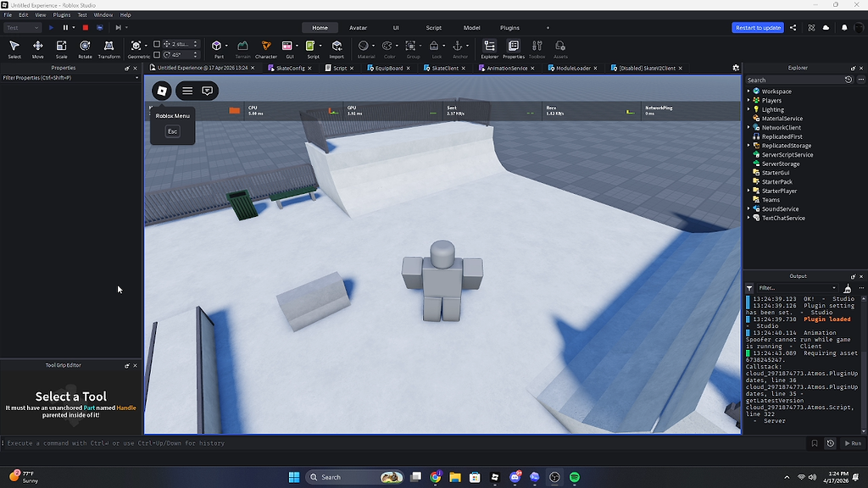Image resolution: width=868 pixels, height=488 pixels.
Task: Activate the Scale tool
Action: [61, 48]
